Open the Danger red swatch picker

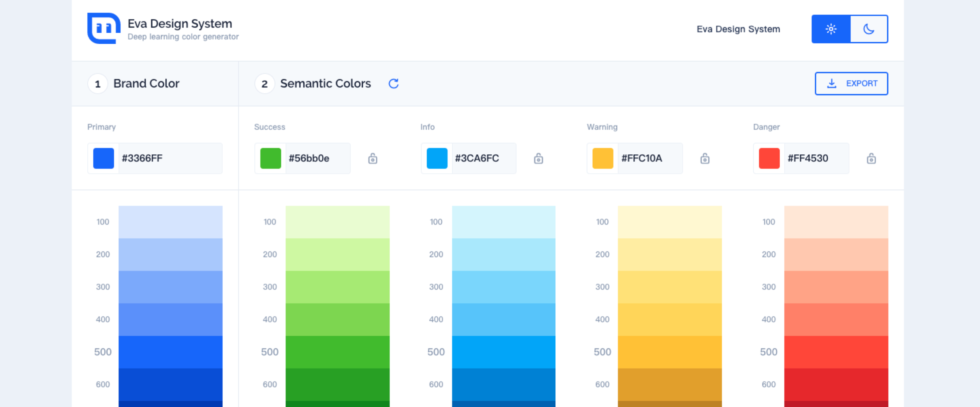point(769,158)
